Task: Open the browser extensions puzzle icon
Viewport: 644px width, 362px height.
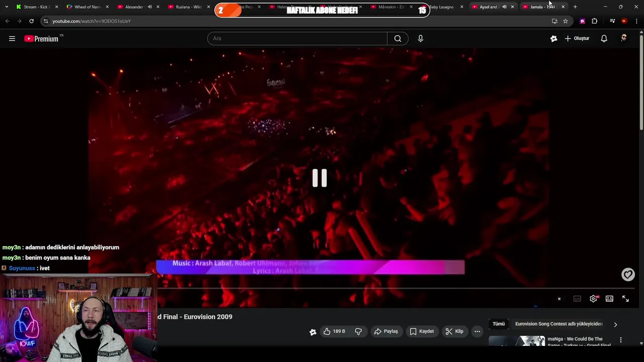Action: [595, 21]
